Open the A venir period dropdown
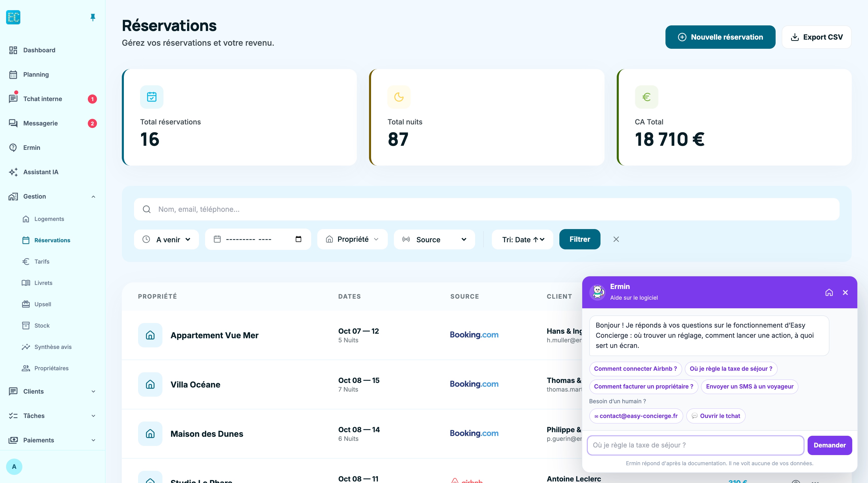 [166, 240]
